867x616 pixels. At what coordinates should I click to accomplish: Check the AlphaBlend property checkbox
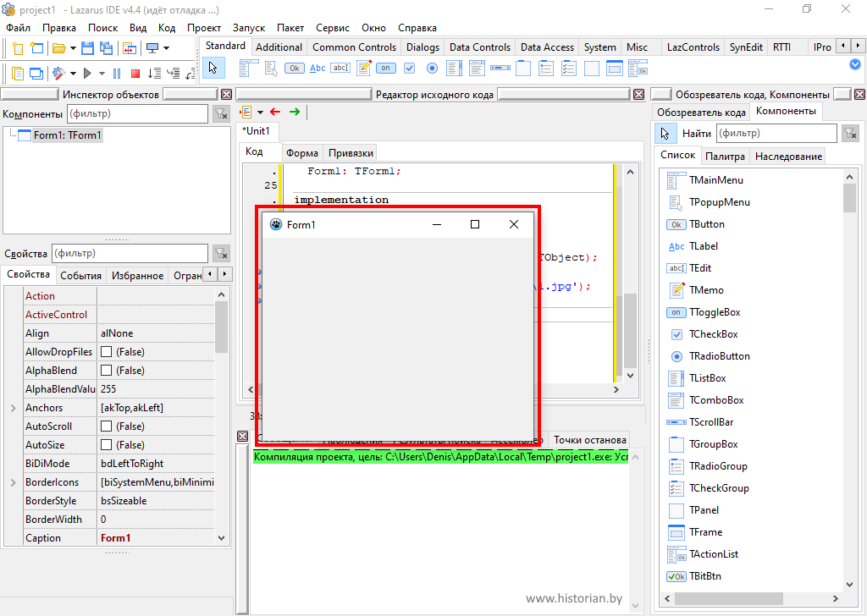coord(107,371)
